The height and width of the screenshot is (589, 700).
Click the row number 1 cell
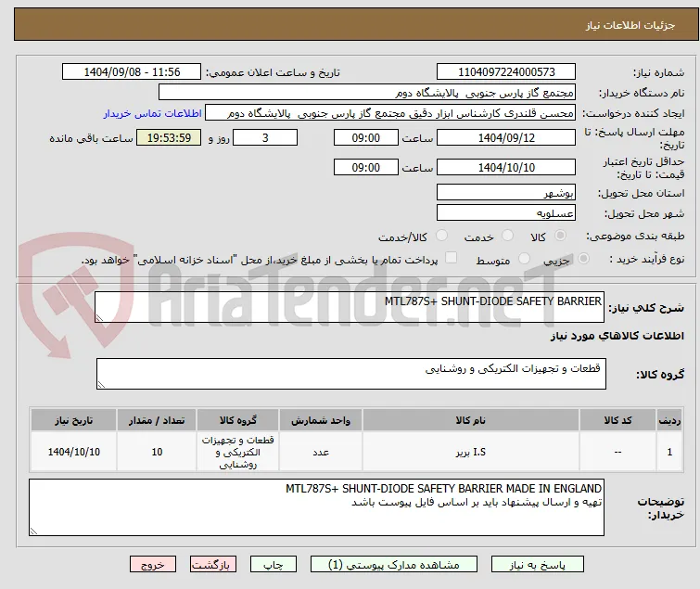click(x=669, y=452)
